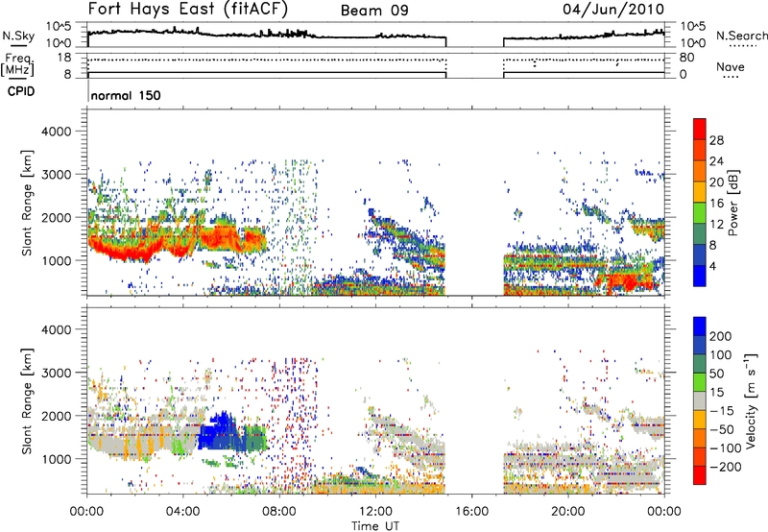Pick the bright blue bottom Power color segment
The height and width of the screenshot is (532, 768).
[700, 276]
